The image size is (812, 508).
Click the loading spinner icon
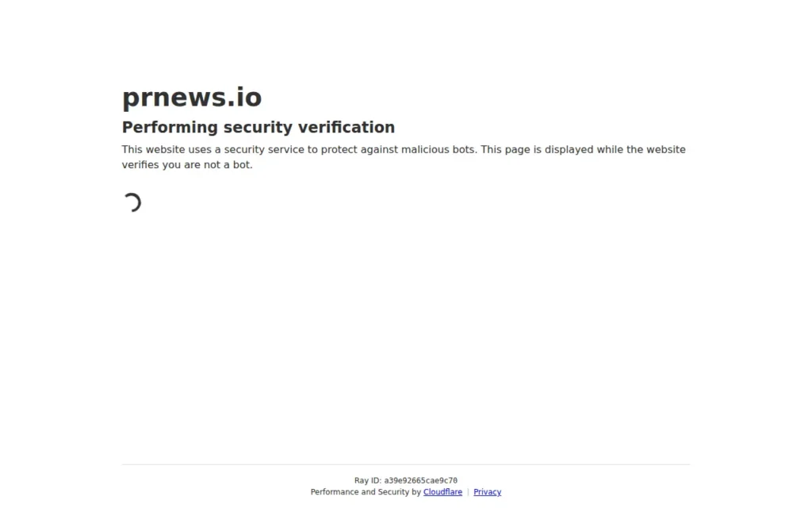point(132,202)
